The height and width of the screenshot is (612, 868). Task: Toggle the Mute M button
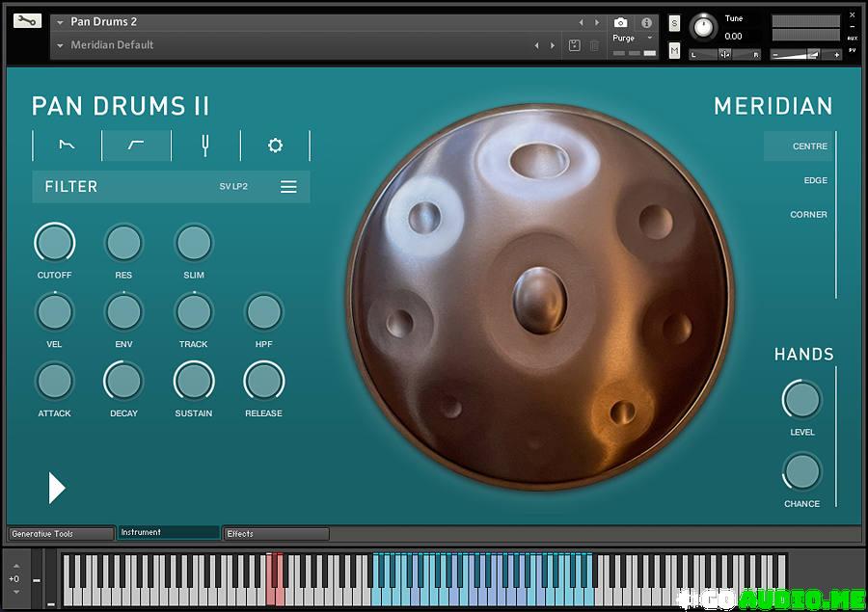674,51
